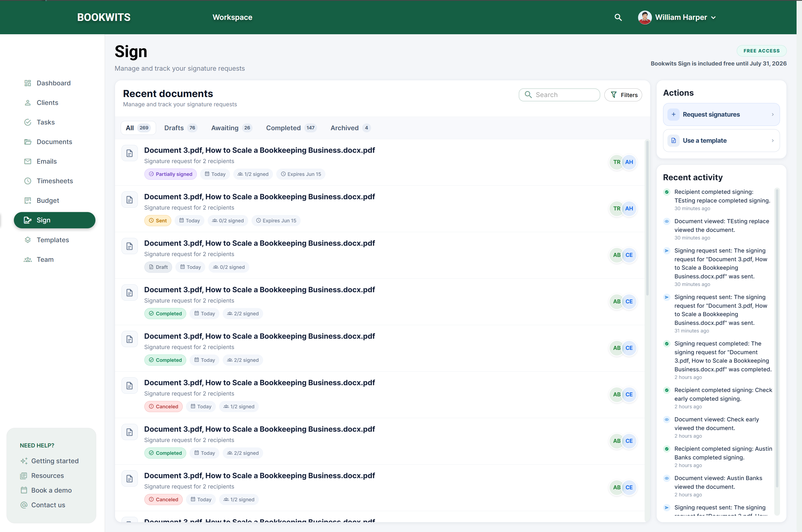Open the Filters button

[x=623, y=95]
